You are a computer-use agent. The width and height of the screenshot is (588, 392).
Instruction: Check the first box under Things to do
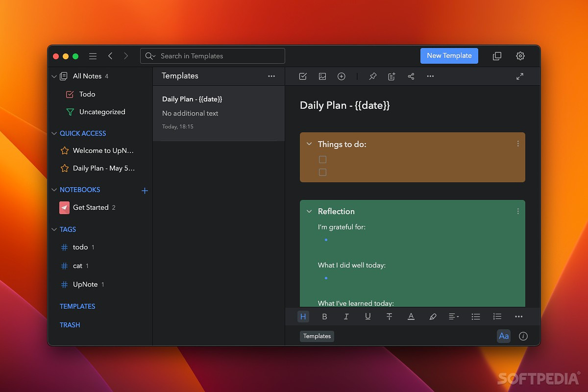click(x=322, y=159)
